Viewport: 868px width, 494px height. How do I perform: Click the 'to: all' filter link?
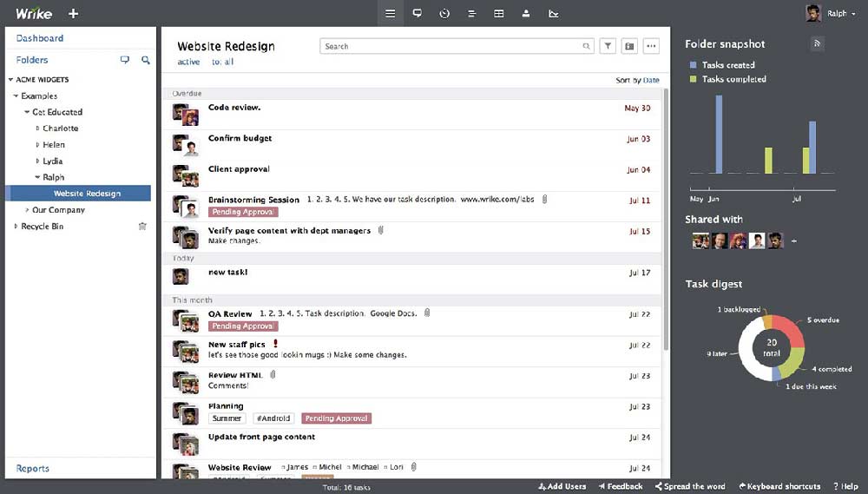[x=222, y=62]
